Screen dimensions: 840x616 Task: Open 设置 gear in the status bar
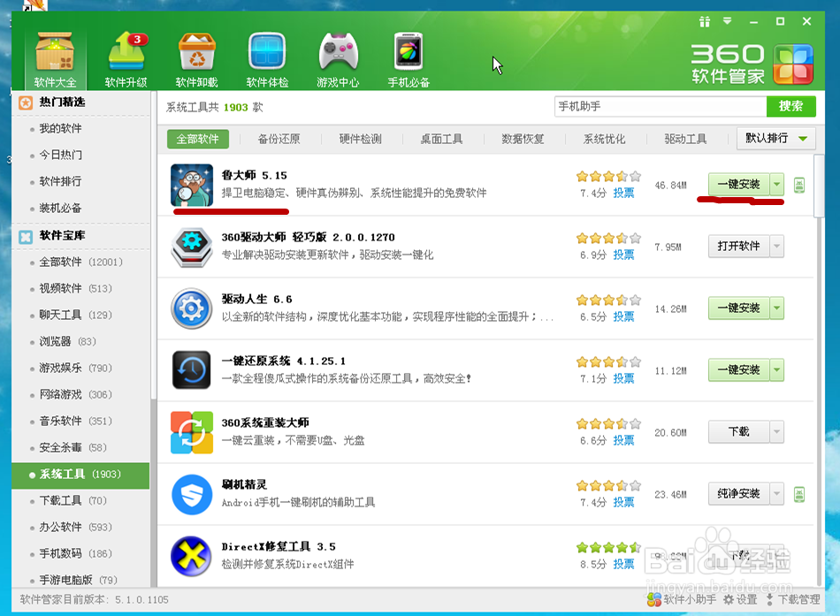point(740,599)
